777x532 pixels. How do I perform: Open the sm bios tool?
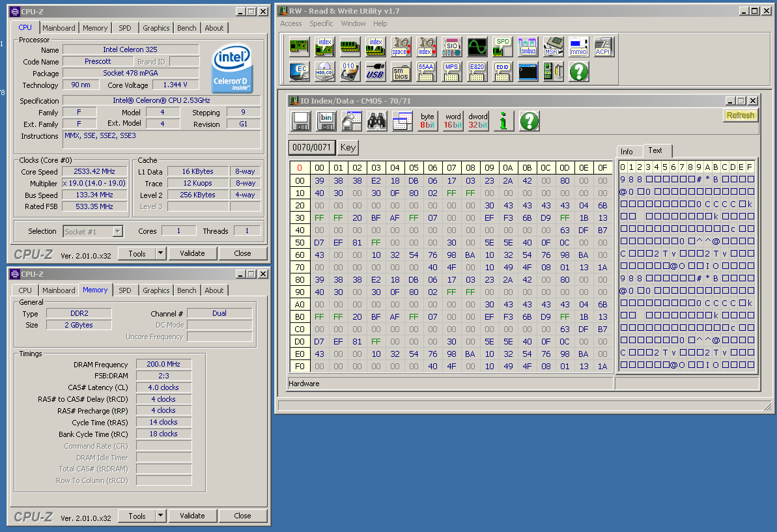coord(401,72)
